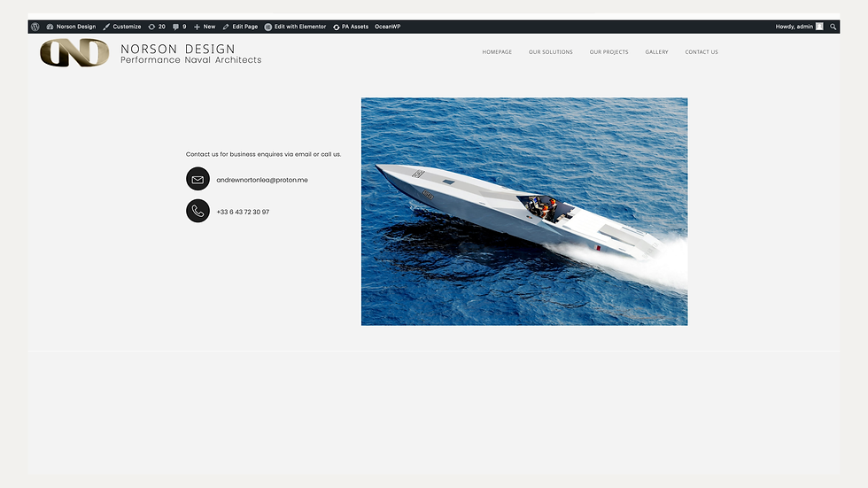868x488 pixels.
Task: Click the round envelope email icon
Action: pos(198,179)
